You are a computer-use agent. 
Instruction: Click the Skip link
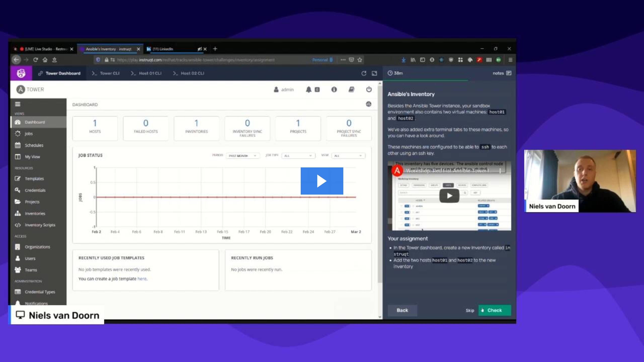click(470, 310)
